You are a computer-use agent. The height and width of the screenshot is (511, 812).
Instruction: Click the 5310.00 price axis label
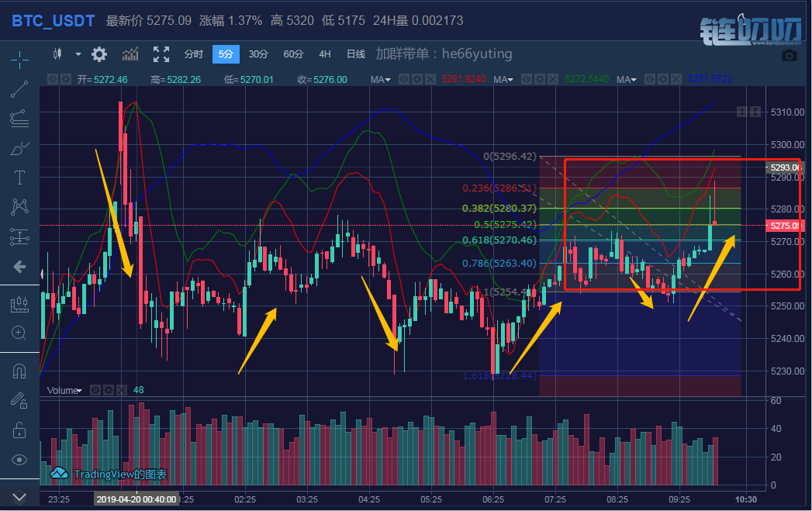pyautogui.click(x=787, y=112)
